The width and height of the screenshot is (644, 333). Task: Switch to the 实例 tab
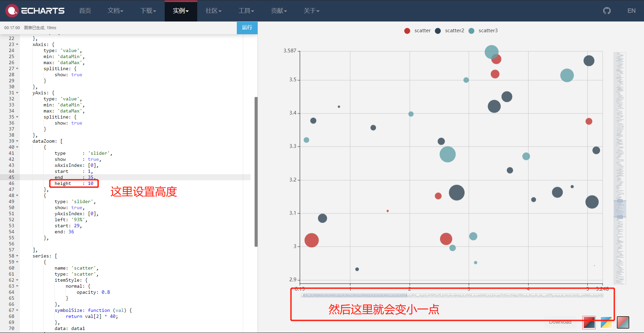(x=180, y=10)
